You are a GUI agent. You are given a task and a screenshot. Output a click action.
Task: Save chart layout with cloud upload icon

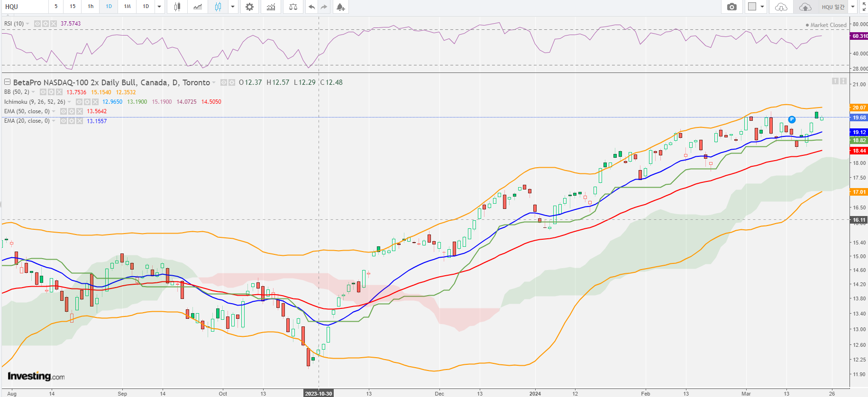pos(805,7)
